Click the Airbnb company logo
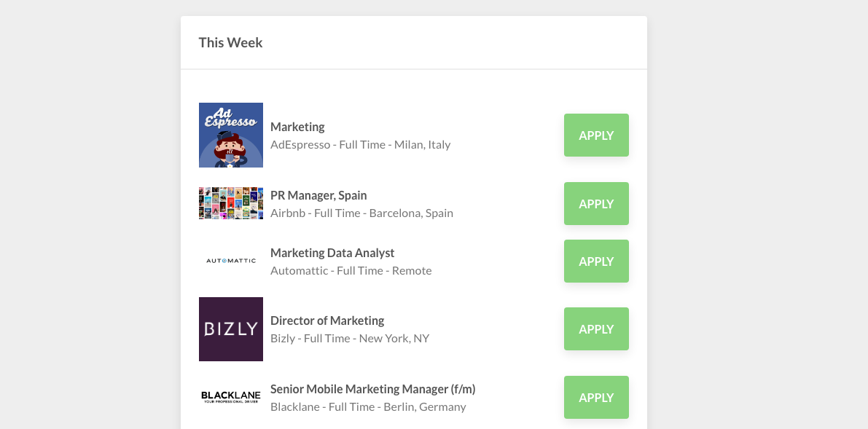This screenshot has width=868, height=429. (x=230, y=203)
